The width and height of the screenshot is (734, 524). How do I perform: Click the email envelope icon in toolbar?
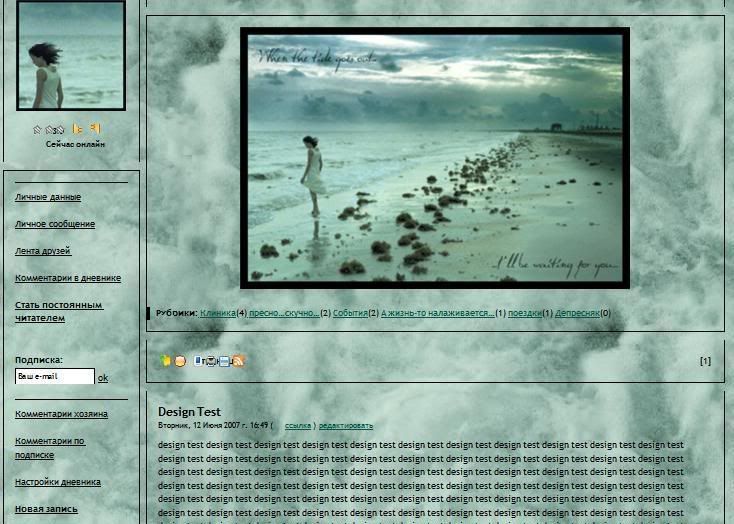(211, 361)
